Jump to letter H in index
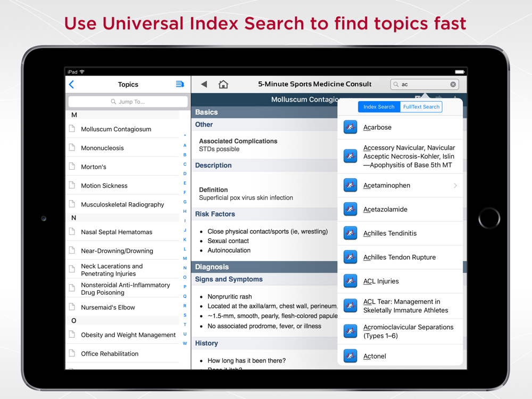Screen dimensions: 532x399 [185, 211]
